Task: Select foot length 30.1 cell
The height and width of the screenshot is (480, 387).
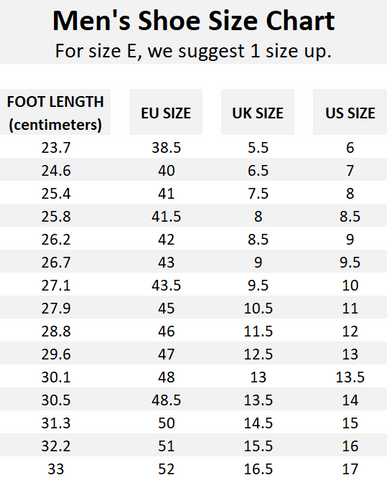Action: coord(56,377)
